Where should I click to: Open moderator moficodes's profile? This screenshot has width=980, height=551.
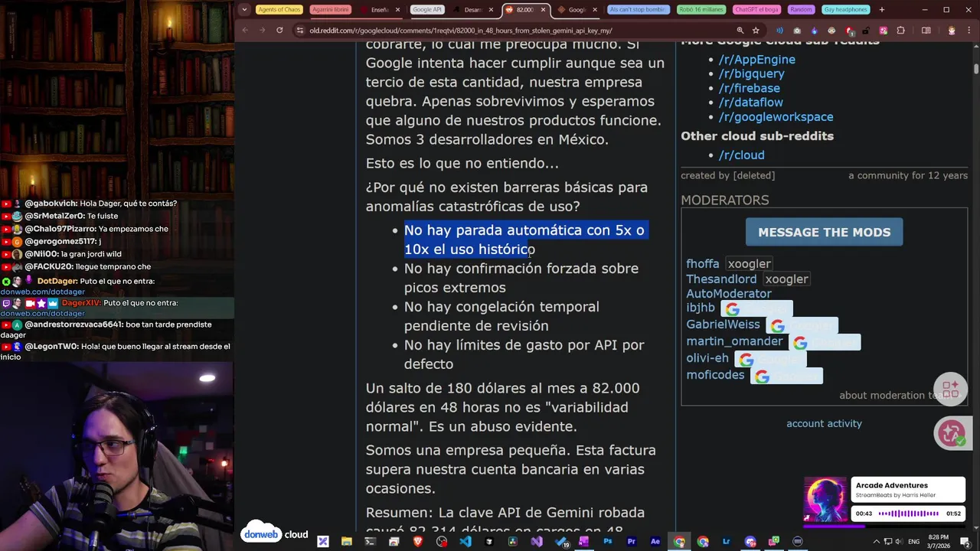(715, 375)
